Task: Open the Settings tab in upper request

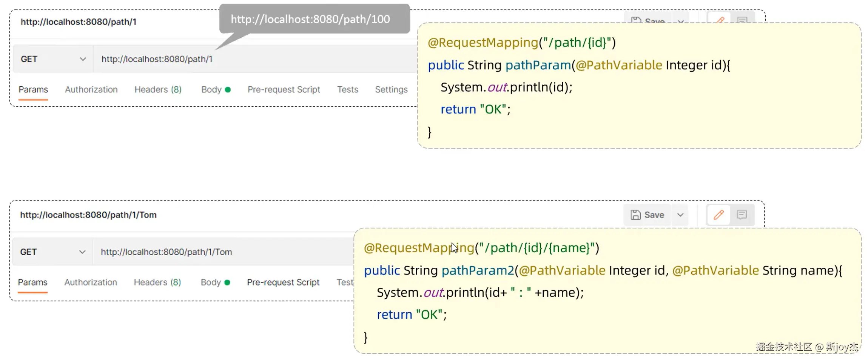Action: (391, 90)
